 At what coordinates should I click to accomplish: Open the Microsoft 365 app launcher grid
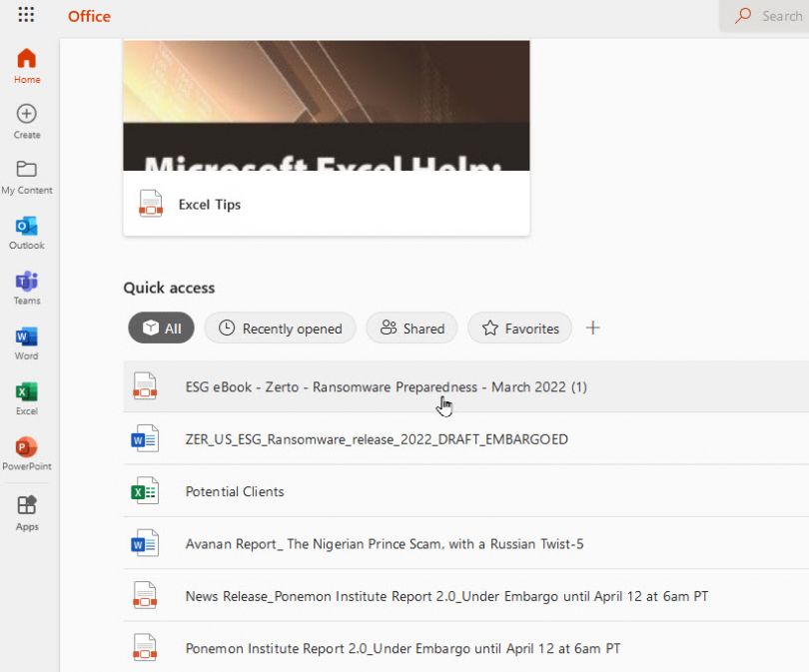pos(26,15)
